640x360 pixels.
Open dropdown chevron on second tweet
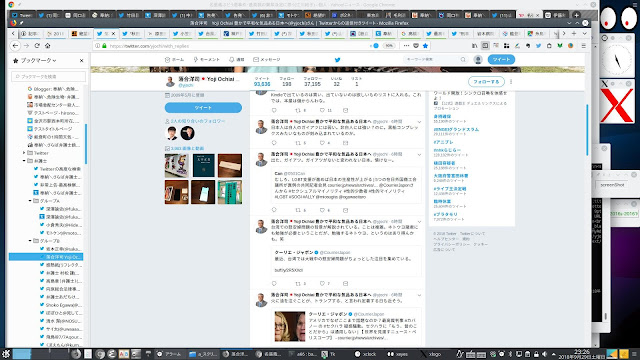[x=419, y=122]
